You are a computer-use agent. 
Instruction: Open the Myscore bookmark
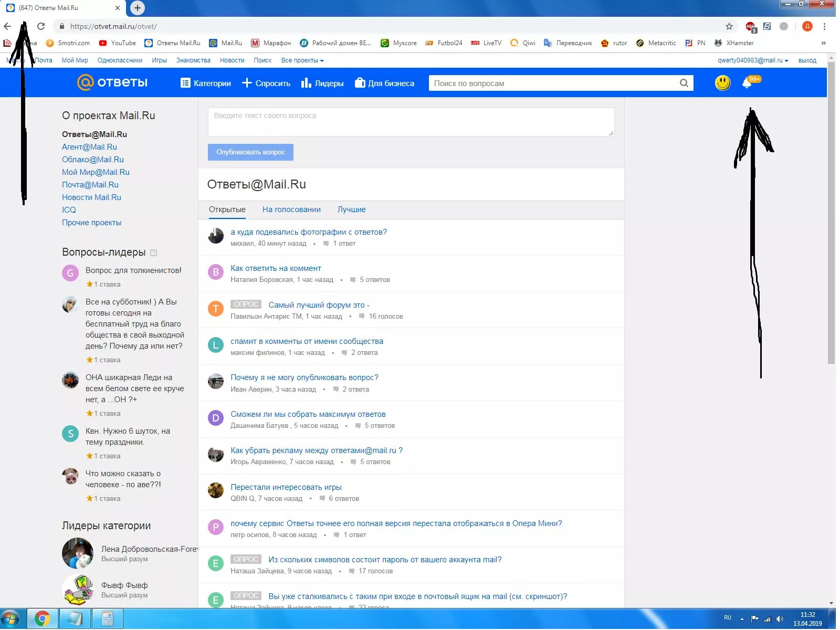point(398,43)
